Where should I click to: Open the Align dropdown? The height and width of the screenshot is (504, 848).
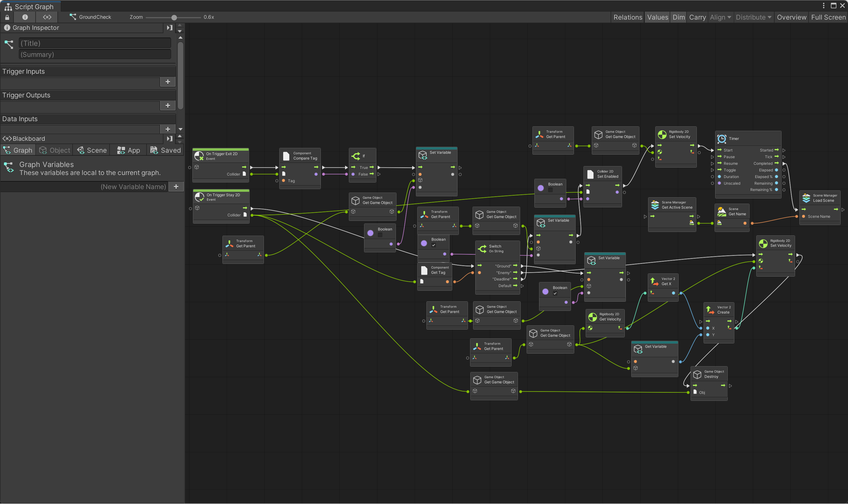pyautogui.click(x=720, y=17)
